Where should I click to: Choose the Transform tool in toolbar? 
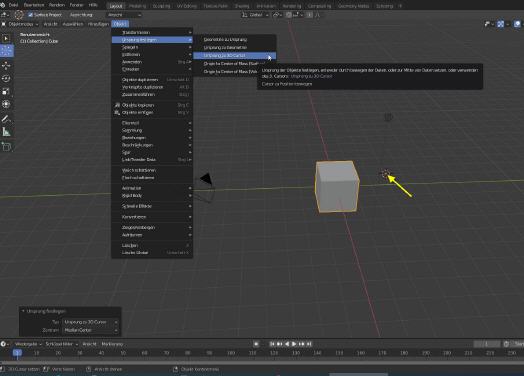click(x=6, y=105)
